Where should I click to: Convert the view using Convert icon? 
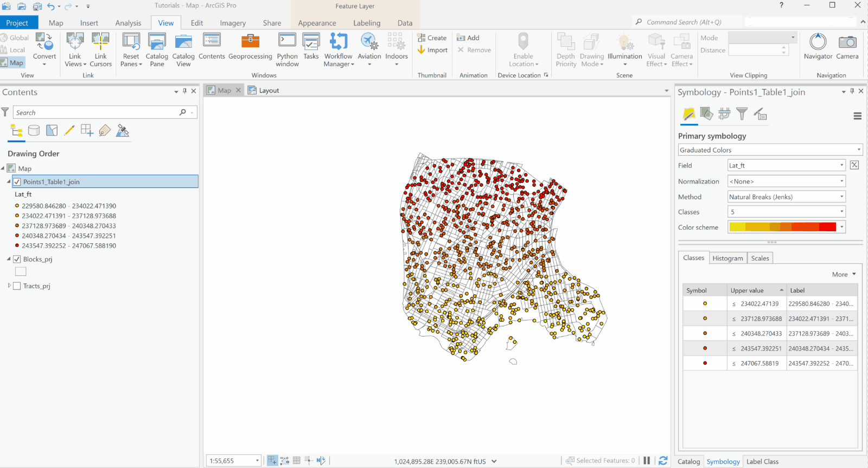(44, 49)
